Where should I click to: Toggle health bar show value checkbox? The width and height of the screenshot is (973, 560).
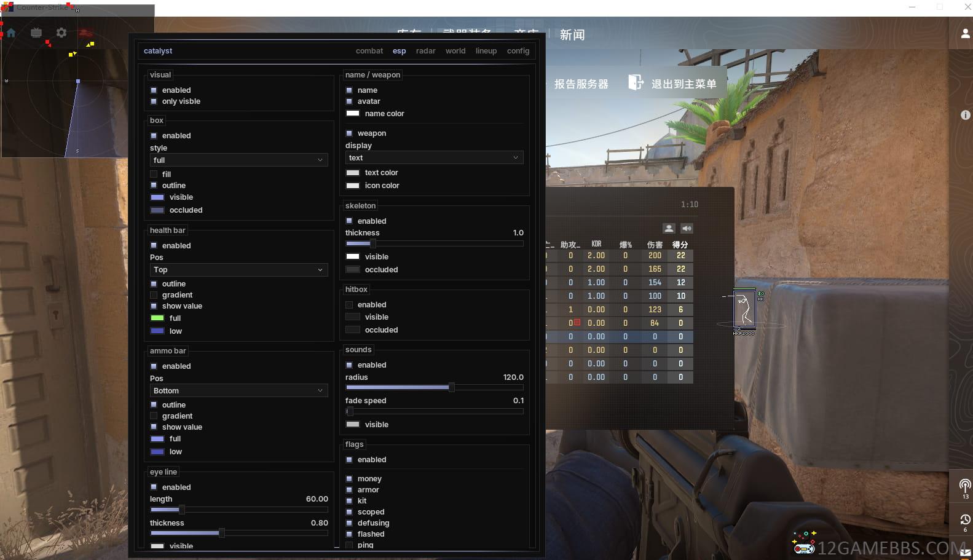coord(154,306)
